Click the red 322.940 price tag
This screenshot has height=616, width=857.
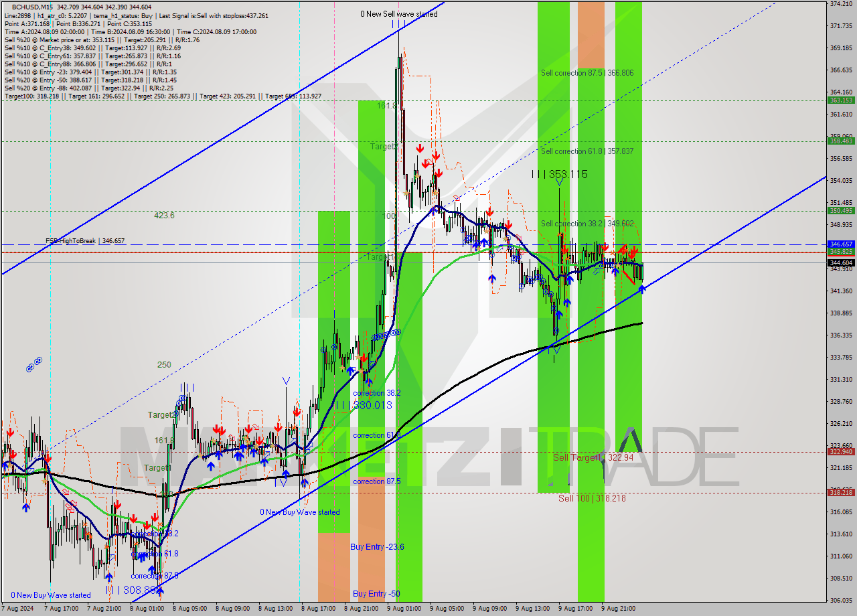pyautogui.click(x=841, y=452)
